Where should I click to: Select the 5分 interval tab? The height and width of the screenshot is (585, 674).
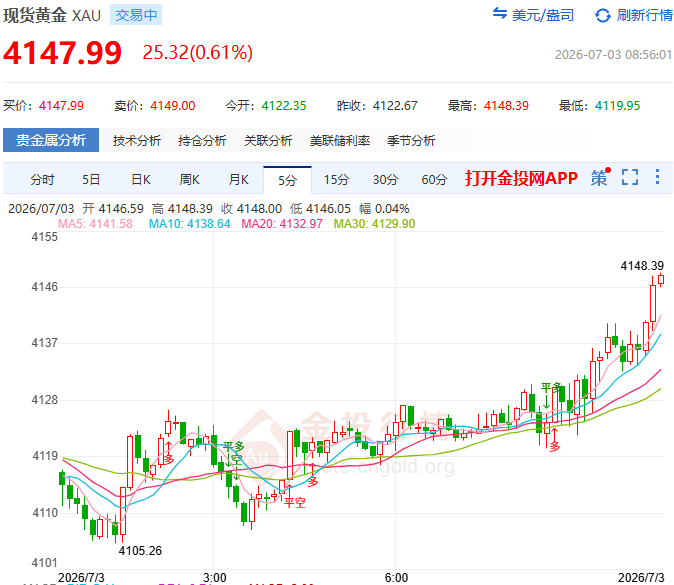coord(288,180)
